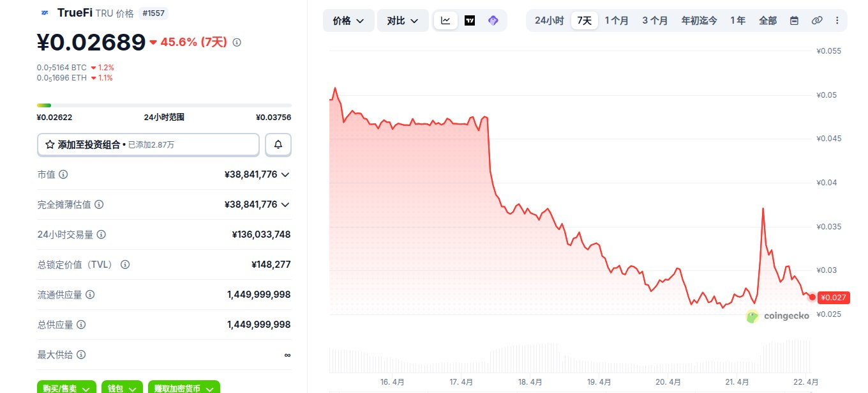
Task: Switch to TradingView chart icon
Action: click(470, 20)
